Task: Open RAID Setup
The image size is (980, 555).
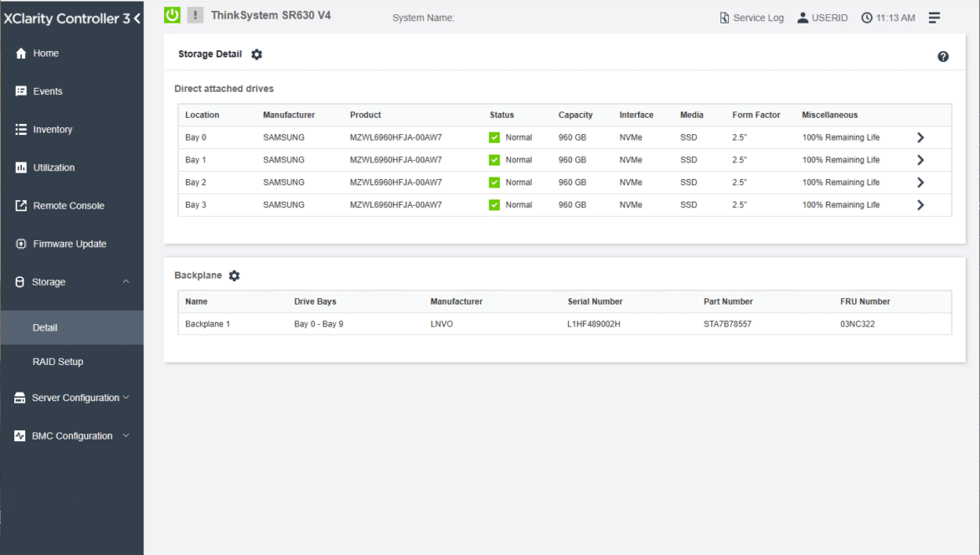Action: click(58, 362)
